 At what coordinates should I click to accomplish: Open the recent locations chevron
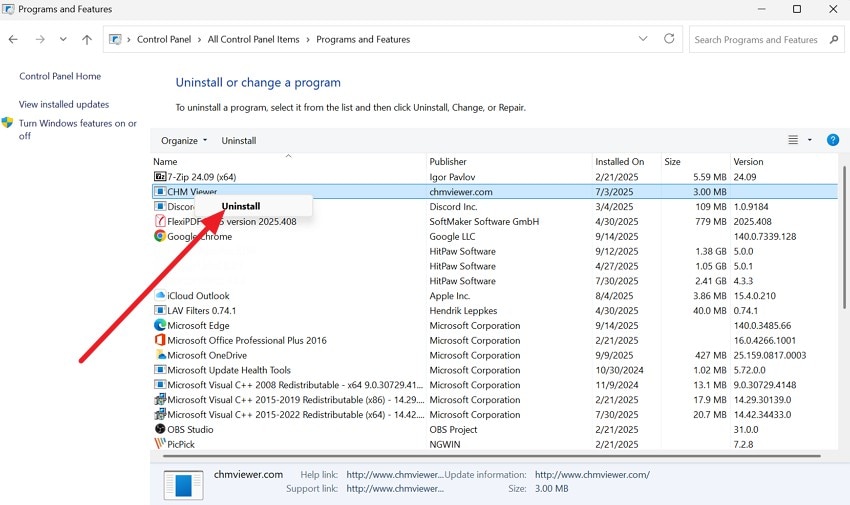63,40
